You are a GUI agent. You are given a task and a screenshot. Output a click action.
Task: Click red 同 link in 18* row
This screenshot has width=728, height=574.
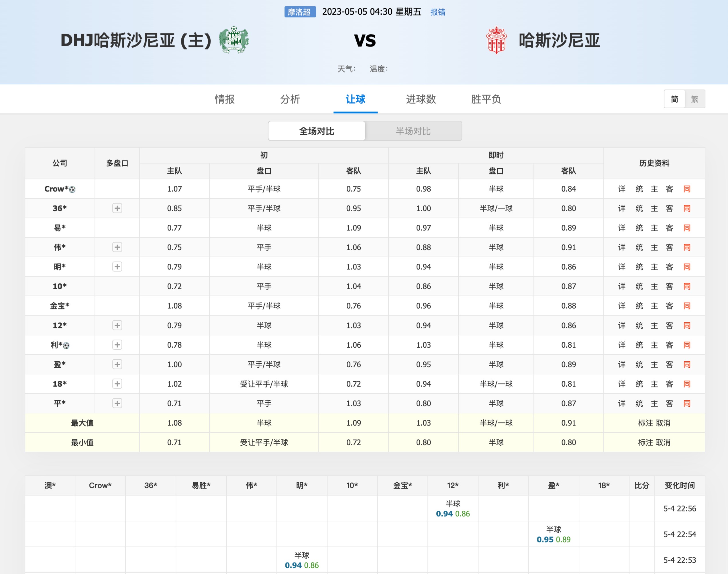click(x=687, y=384)
